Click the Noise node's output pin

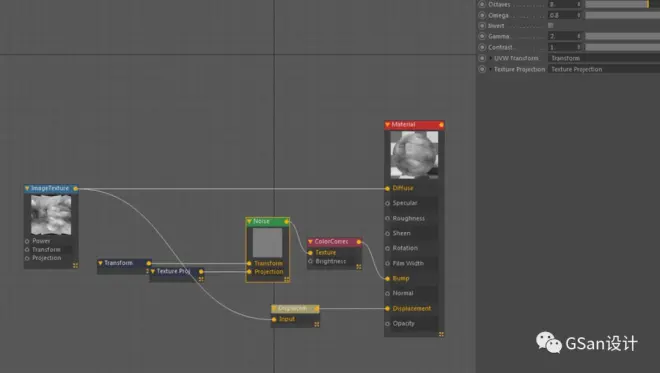click(x=287, y=221)
